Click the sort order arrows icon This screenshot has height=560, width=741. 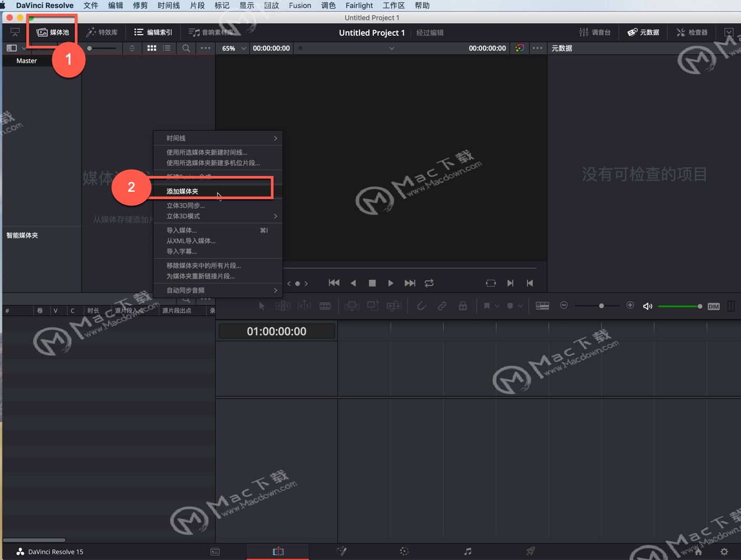[x=132, y=48]
